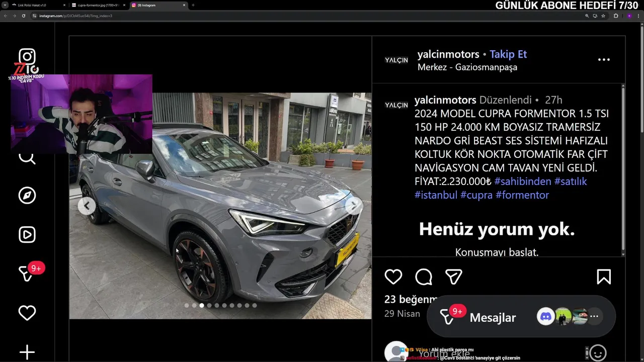Open notifications heart icon in sidebar
The image size is (644, 362).
pos(27,313)
